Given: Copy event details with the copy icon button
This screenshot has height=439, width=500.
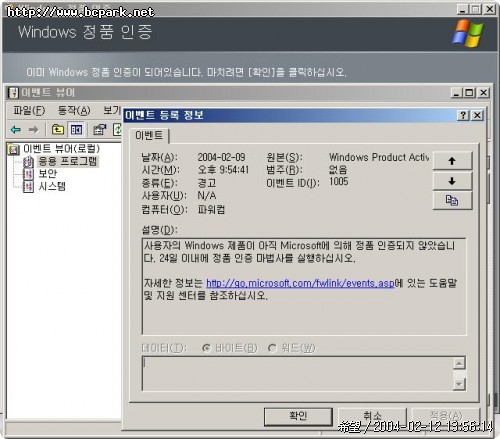Looking at the screenshot, I should tap(452, 201).
